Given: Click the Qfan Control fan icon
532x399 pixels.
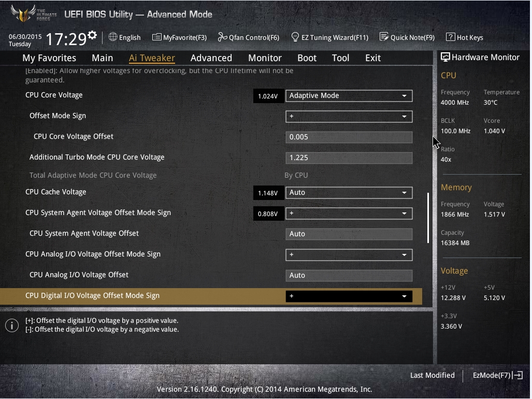Looking at the screenshot, I should 222,37.
